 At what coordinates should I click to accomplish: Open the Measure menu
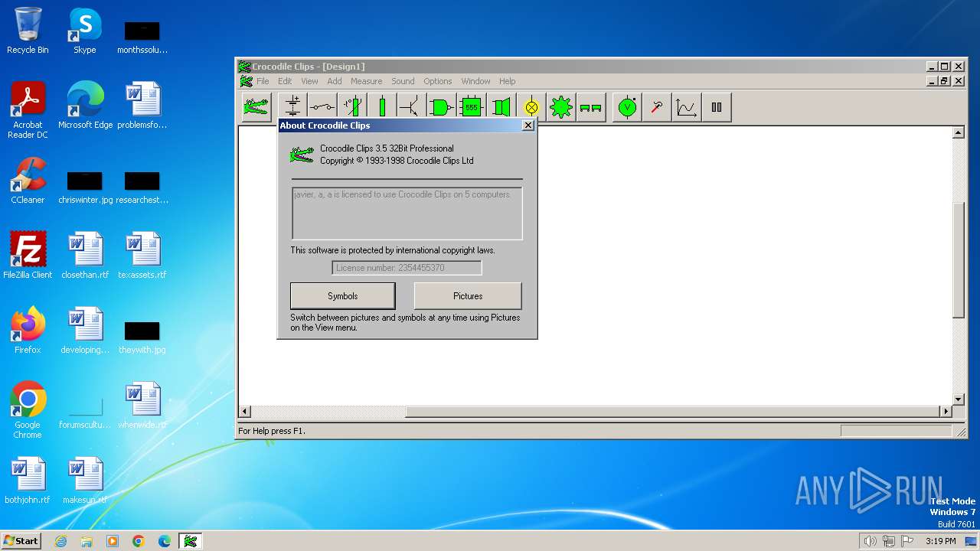(367, 81)
